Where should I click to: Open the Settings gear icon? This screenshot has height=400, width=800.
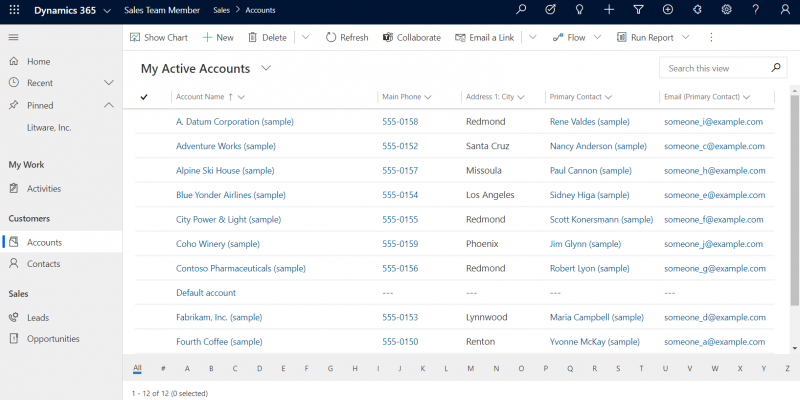(x=727, y=10)
